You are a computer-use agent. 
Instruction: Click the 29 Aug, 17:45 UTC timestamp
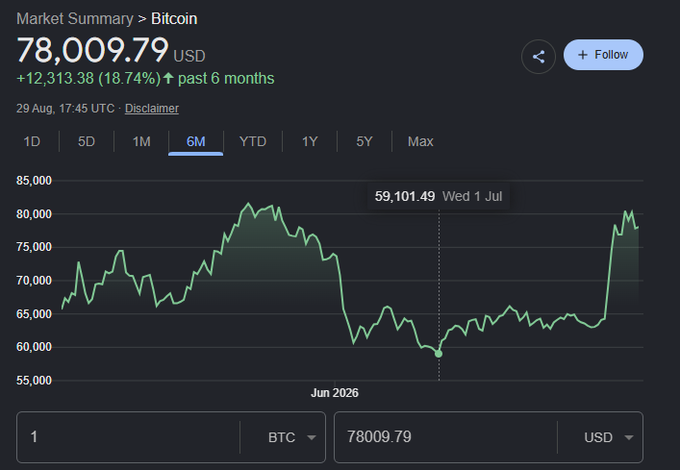(65, 108)
